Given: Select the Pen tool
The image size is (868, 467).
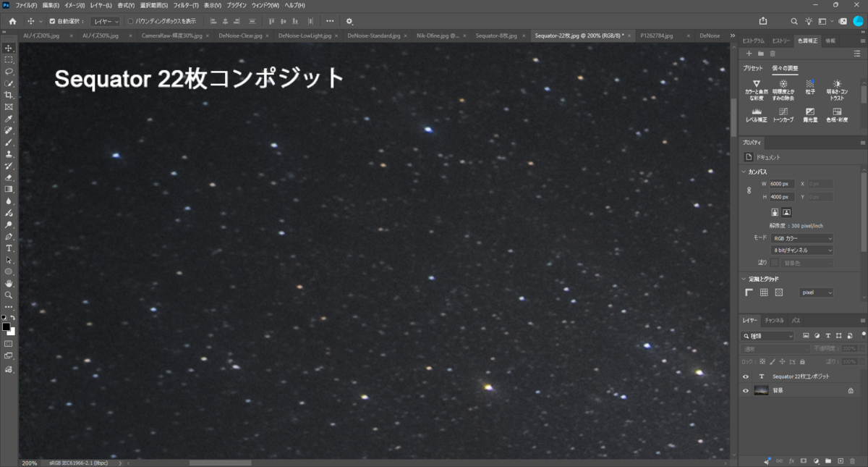Looking at the screenshot, I should tap(9, 237).
